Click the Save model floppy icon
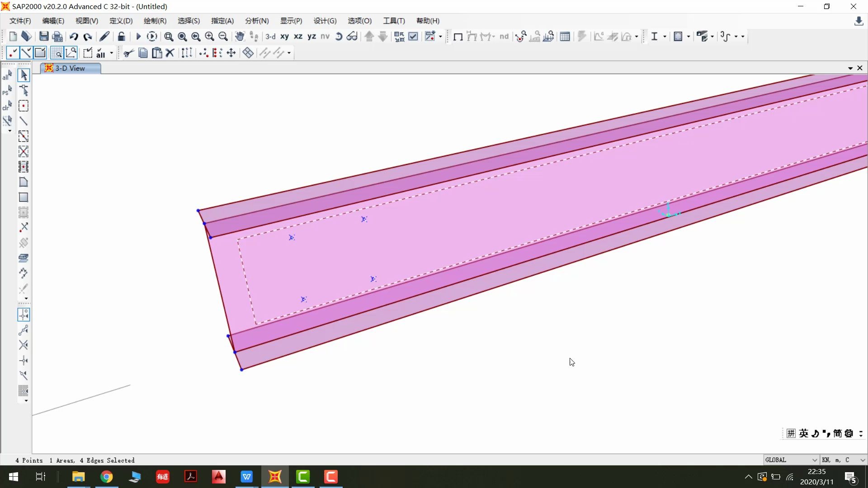The height and width of the screenshot is (488, 868). point(44,37)
